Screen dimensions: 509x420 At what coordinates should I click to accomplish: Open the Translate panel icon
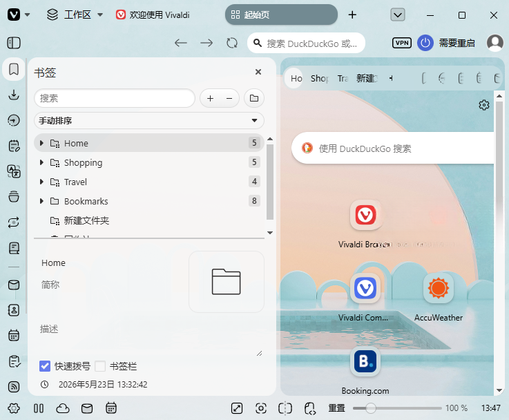[x=14, y=171]
